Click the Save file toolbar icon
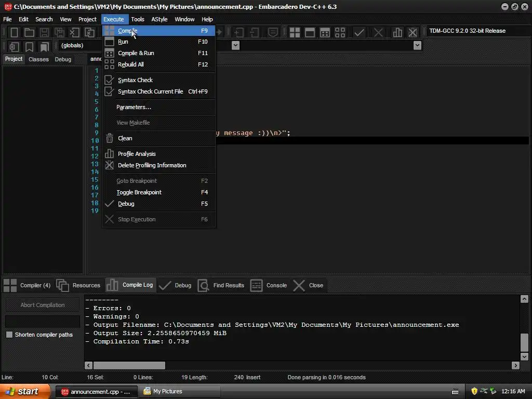Viewport: 532px width, 399px height. point(44,33)
